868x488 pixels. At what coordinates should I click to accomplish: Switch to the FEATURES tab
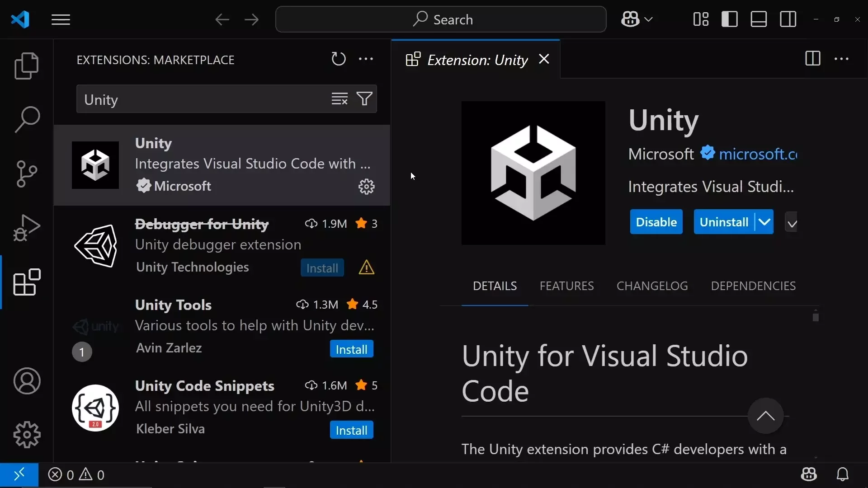[566, 286]
